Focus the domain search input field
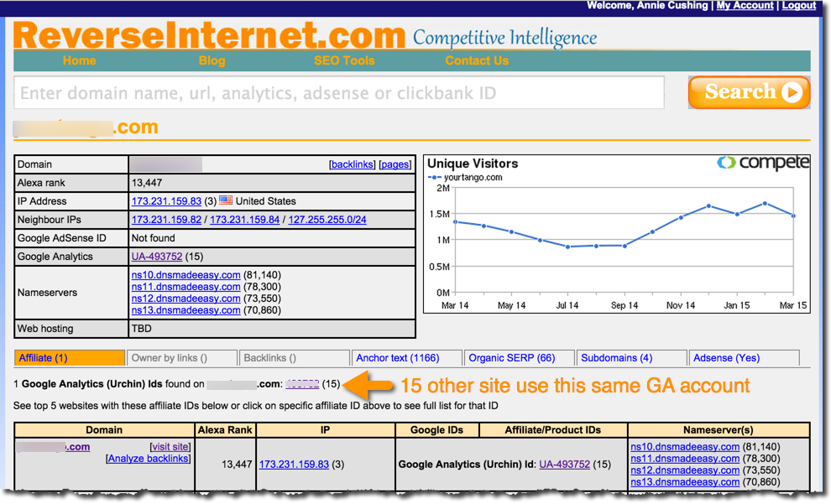The width and height of the screenshot is (831, 504). pyautogui.click(x=338, y=92)
